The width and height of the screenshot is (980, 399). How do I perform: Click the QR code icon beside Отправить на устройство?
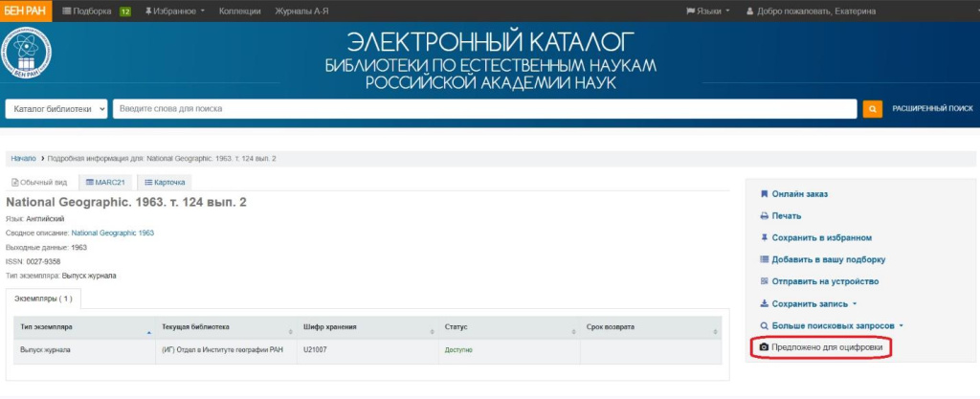764,281
